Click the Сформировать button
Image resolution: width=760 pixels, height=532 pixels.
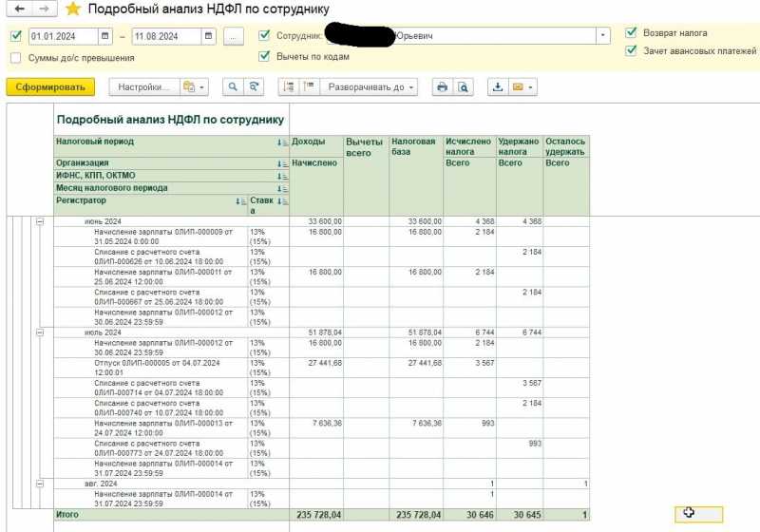click(50, 87)
